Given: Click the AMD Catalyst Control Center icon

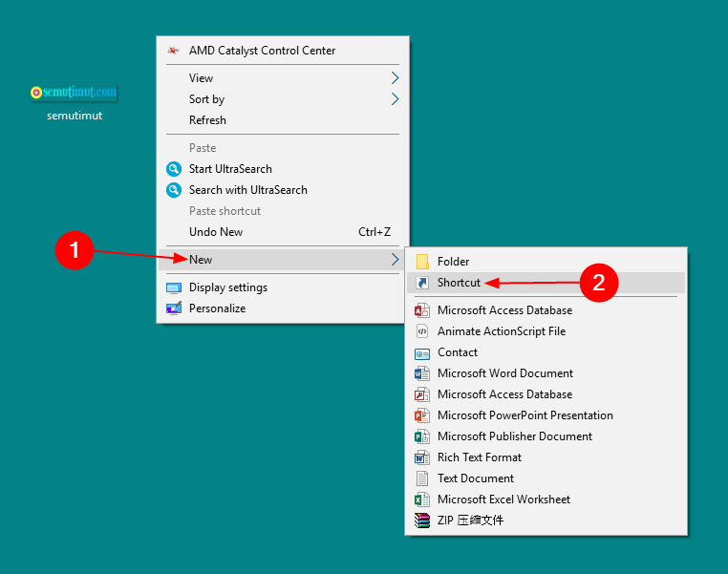Looking at the screenshot, I should coord(174,50).
